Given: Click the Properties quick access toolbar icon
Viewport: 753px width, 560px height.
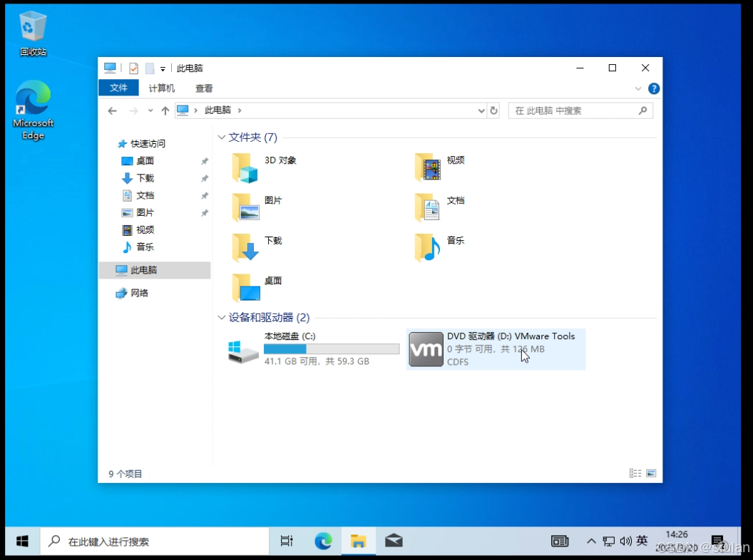Looking at the screenshot, I should [134, 68].
